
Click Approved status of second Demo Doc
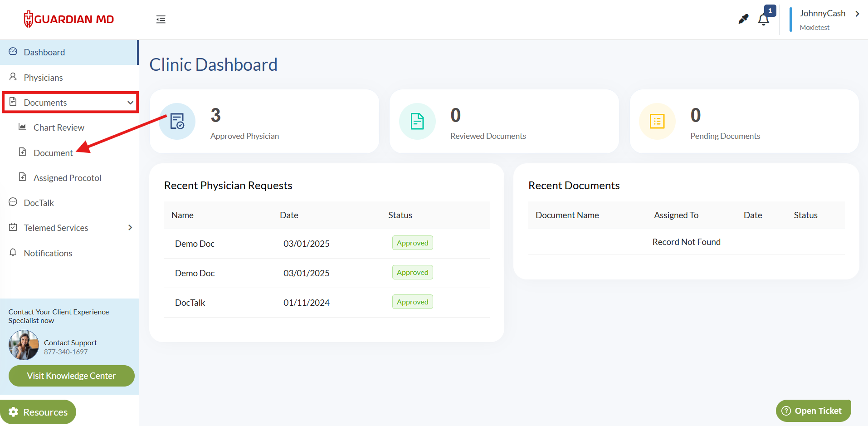pyautogui.click(x=413, y=273)
